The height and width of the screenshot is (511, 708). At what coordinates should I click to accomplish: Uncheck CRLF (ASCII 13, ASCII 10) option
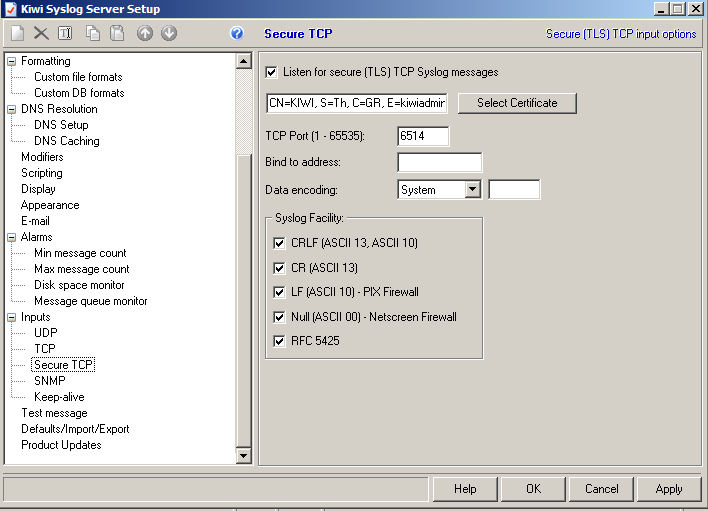coord(279,243)
